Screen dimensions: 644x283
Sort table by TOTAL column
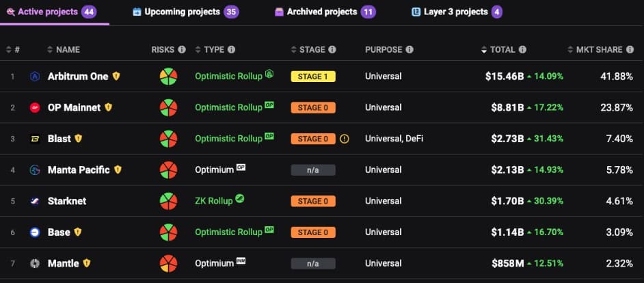pos(502,50)
